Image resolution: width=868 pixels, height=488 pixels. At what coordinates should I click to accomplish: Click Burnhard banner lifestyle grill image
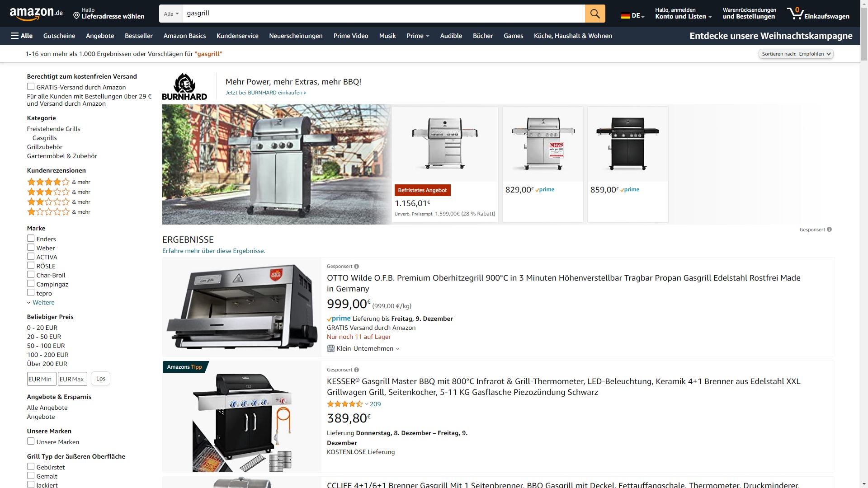pyautogui.click(x=277, y=164)
